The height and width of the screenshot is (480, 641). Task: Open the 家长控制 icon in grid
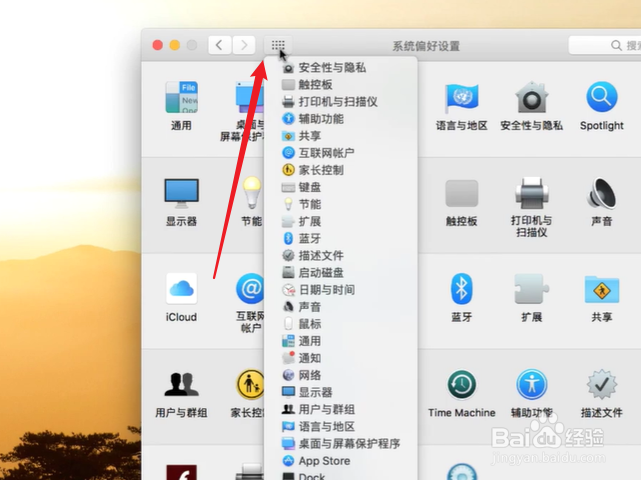(x=250, y=384)
